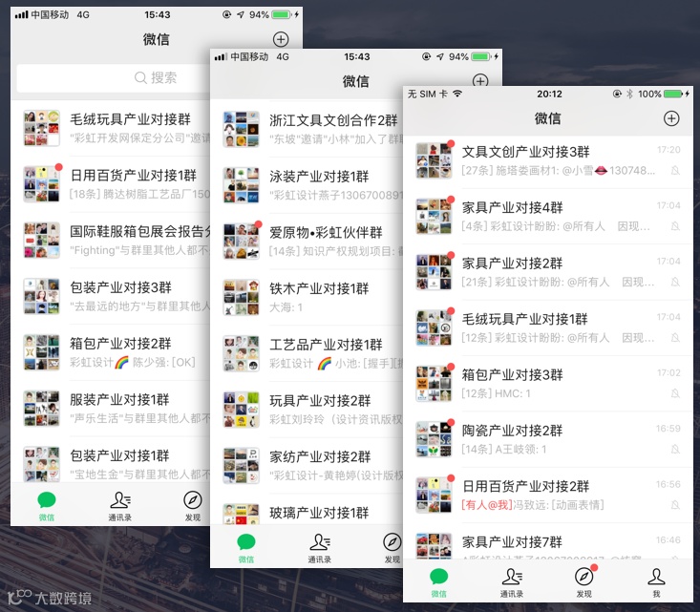Tap the mute bell icon on 家具产业对接2群
The image size is (700, 612).
[675, 282]
